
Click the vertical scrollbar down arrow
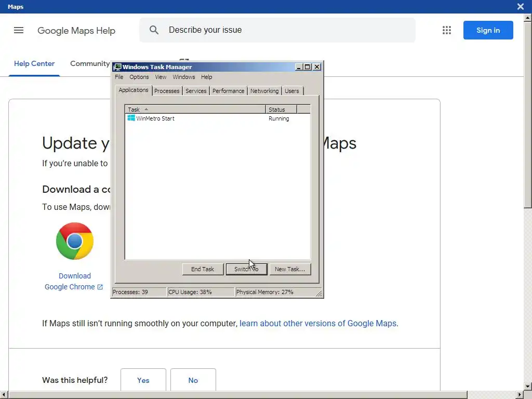(x=528, y=386)
